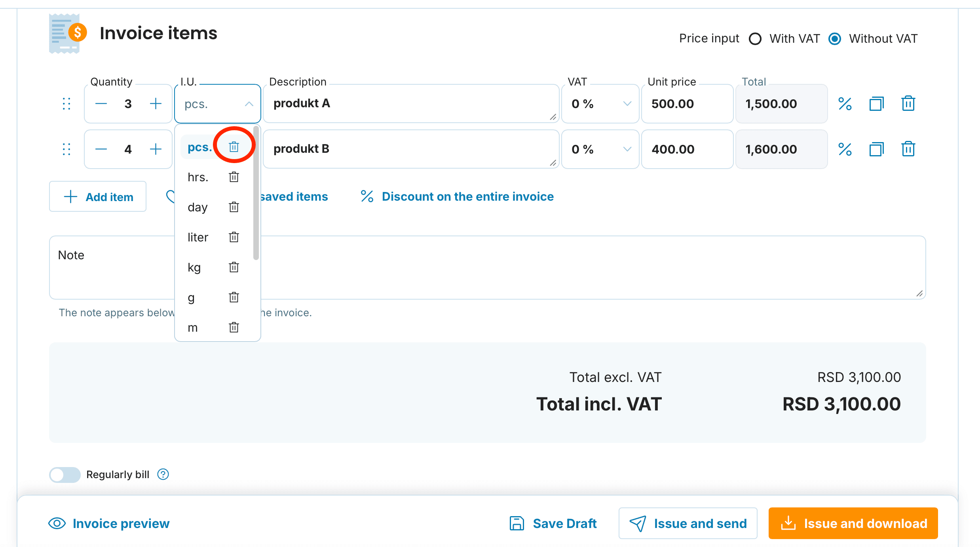Grab drag handle of produkt B row
The height and width of the screenshot is (547, 980).
(66, 149)
